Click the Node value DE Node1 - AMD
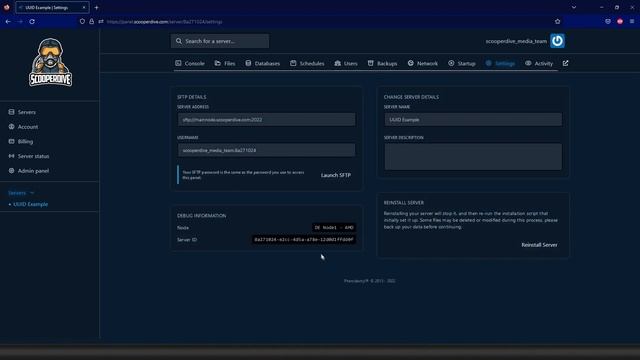Viewport: 640px width, 360px height. pyautogui.click(x=334, y=227)
